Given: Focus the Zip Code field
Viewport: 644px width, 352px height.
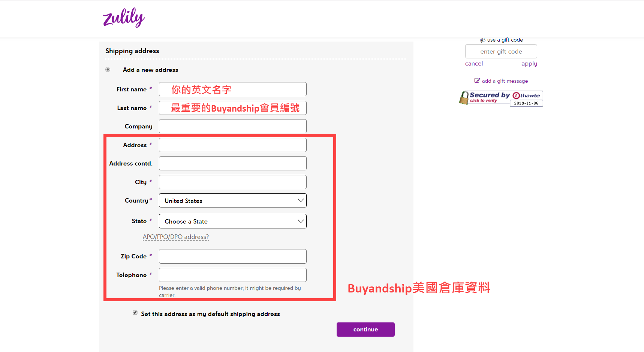Looking at the screenshot, I should [x=232, y=257].
